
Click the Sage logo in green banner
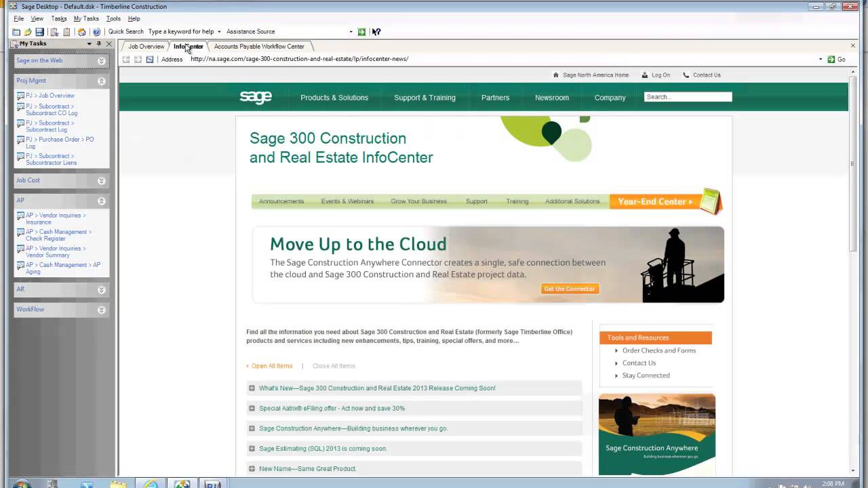[x=256, y=97]
